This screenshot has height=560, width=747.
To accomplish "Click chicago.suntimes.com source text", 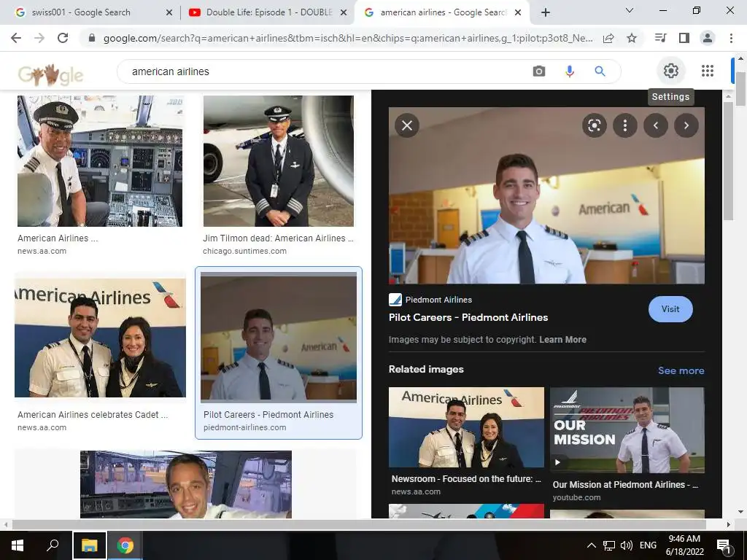I will pos(244,251).
